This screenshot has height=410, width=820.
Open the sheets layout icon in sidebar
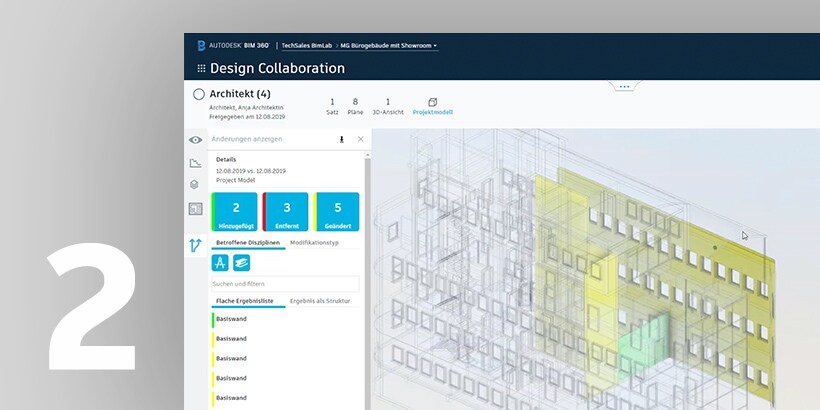coord(196,209)
